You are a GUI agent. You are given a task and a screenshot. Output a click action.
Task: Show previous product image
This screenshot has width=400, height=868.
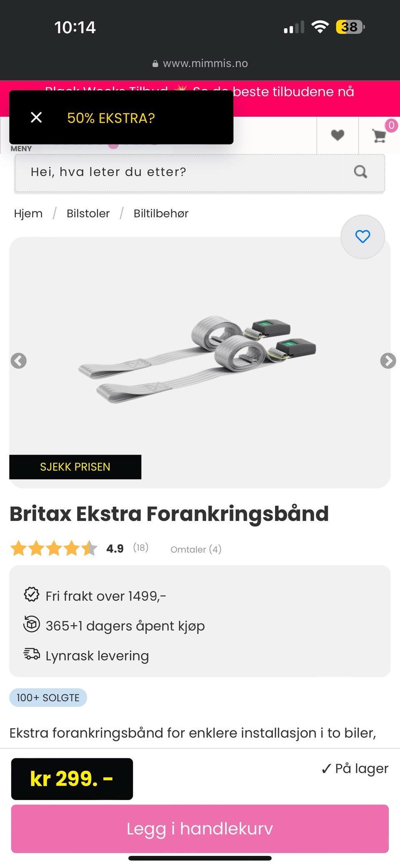[x=19, y=361]
